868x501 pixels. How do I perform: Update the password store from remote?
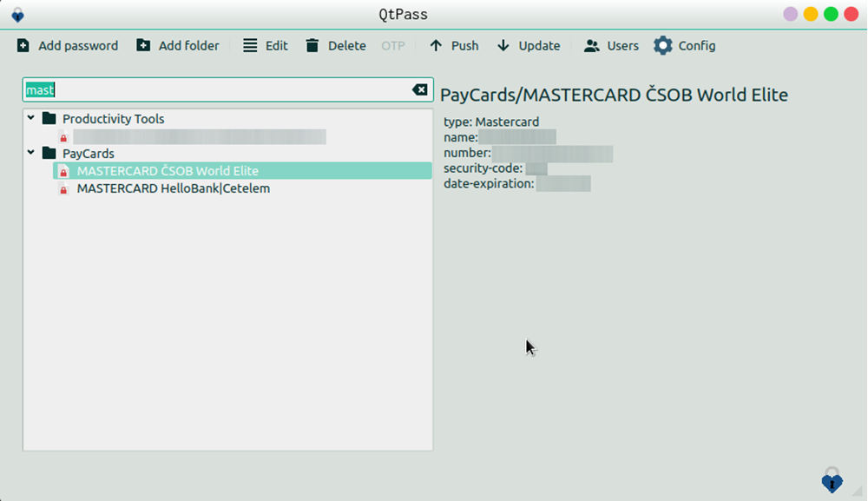tap(529, 45)
